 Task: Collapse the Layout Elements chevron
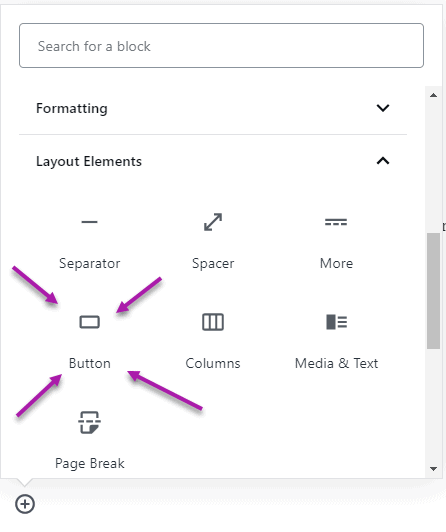383,161
